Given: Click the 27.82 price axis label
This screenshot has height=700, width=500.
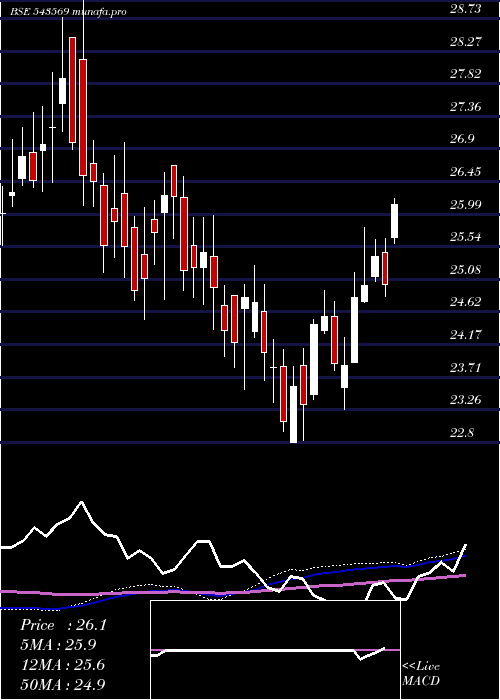Looking at the screenshot, I should point(465,74).
